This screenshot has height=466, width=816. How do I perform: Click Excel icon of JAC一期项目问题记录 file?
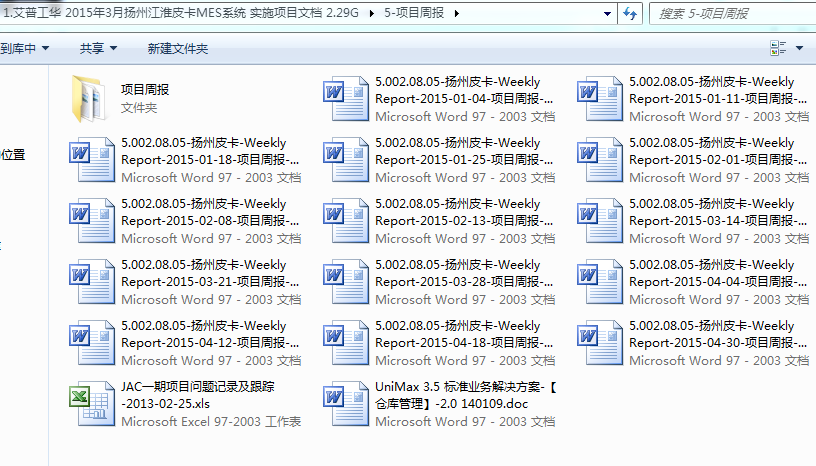pos(92,403)
